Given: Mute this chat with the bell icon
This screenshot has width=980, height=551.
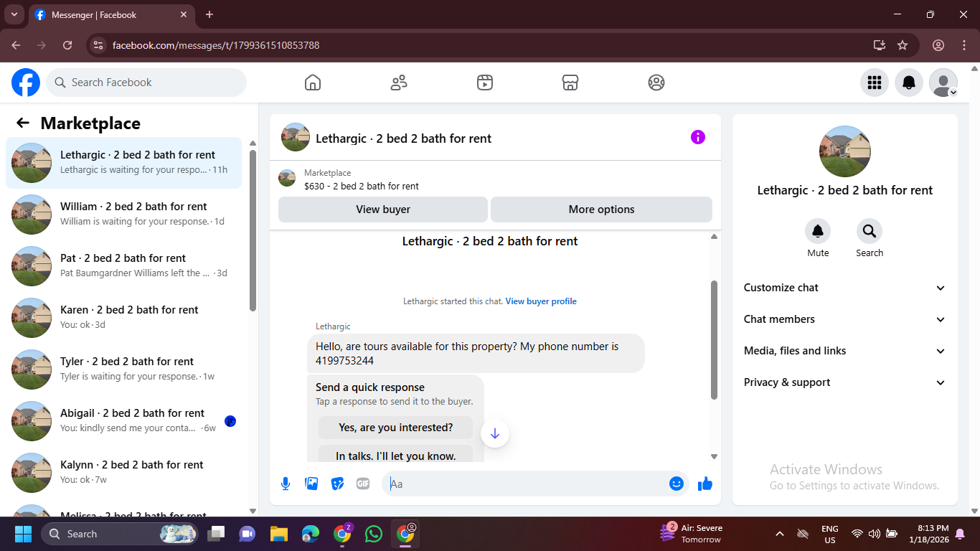Looking at the screenshot, I should 818,231.
